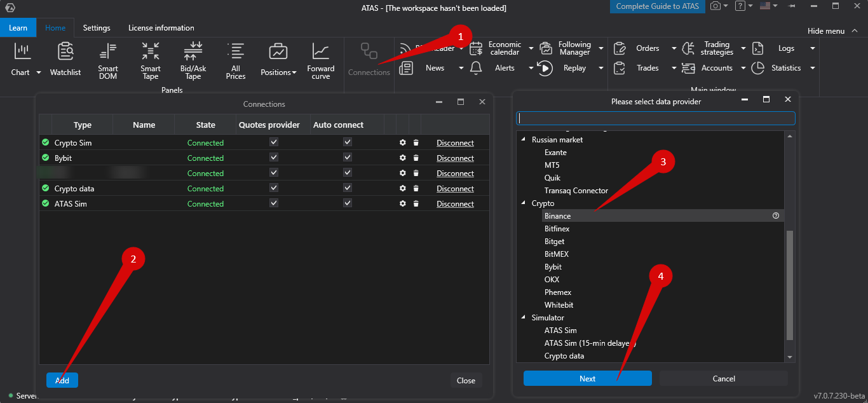Screen dimensions: 868x403
Task: Toggle Quotes provider checkbox for Bybit
Action: point(274,158)
